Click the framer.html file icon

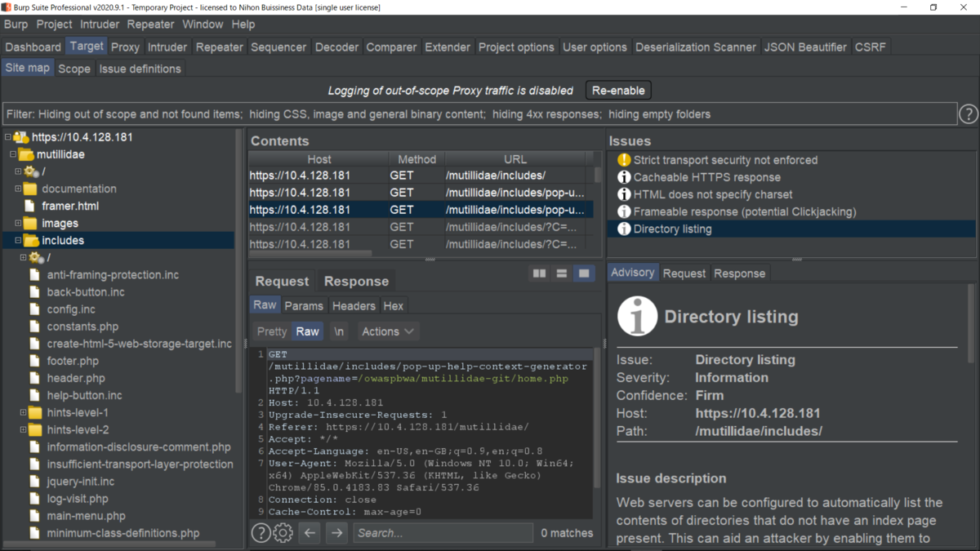tap(29, 206)
